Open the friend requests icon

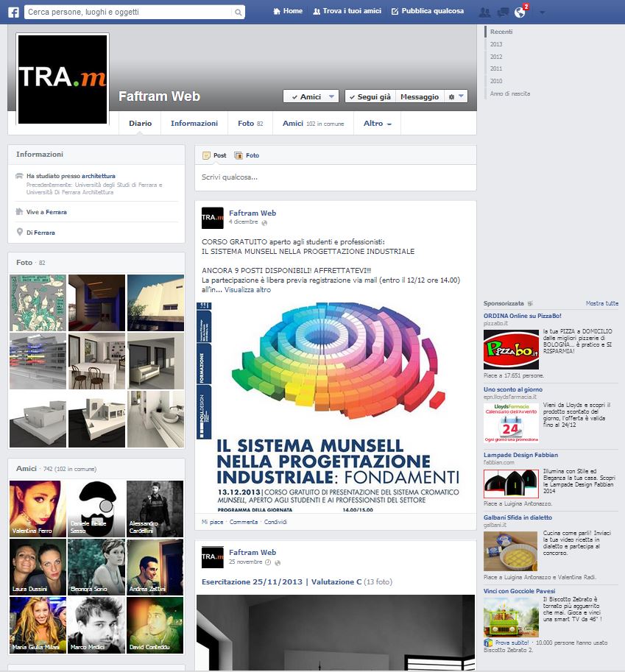point(484,12)
